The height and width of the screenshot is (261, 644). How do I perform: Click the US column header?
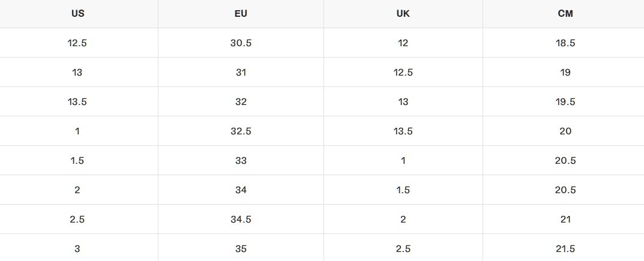click(x=77, y=14)
